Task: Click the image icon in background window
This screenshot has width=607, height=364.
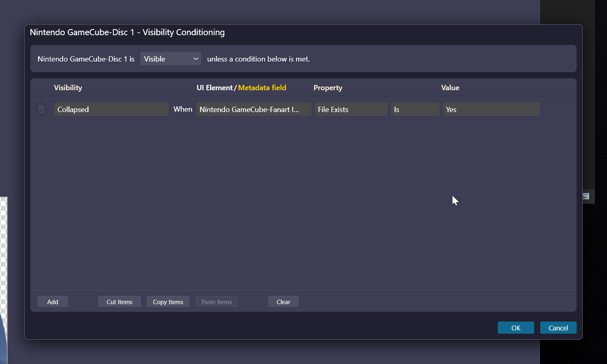Action: (x=586, y=196)
